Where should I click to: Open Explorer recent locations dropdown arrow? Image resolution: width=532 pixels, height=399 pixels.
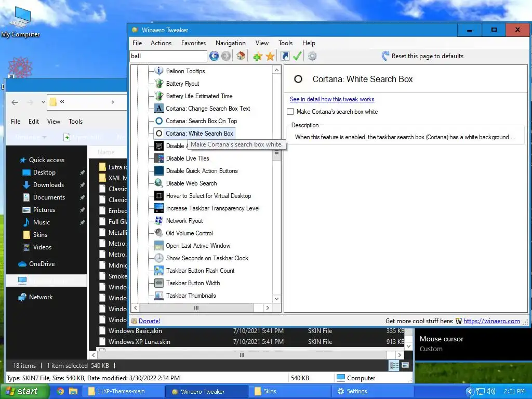point(43,102)
